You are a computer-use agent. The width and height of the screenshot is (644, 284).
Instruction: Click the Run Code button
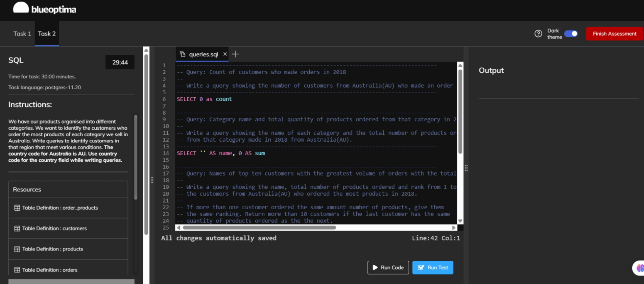pyautogui.click(x=388, y=267)
